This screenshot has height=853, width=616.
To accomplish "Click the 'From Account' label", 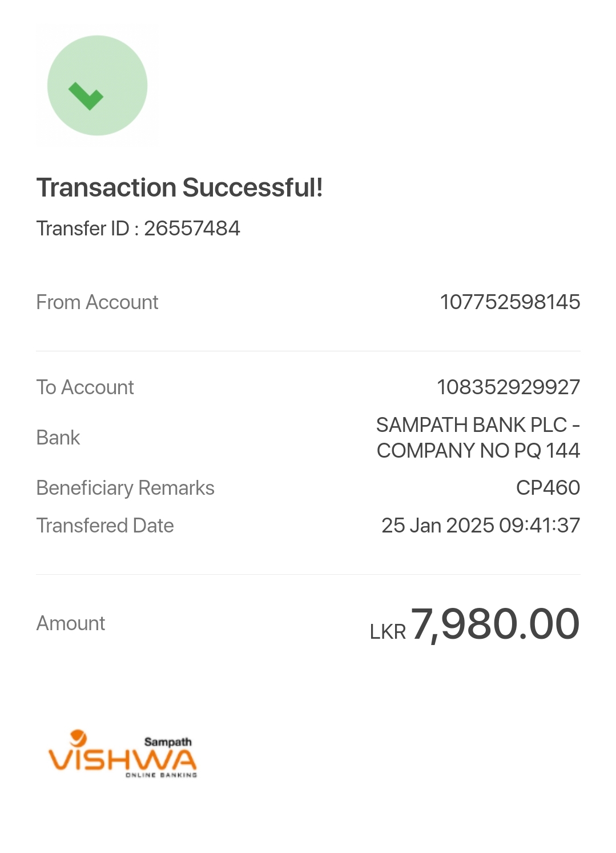I will click(97, 302).
